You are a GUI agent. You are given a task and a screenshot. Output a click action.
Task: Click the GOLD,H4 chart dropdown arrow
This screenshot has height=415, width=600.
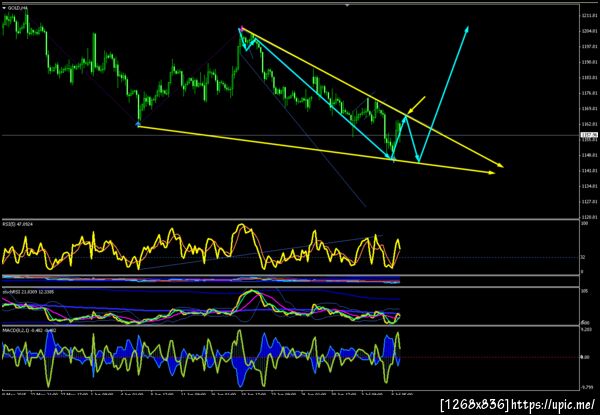4,8
